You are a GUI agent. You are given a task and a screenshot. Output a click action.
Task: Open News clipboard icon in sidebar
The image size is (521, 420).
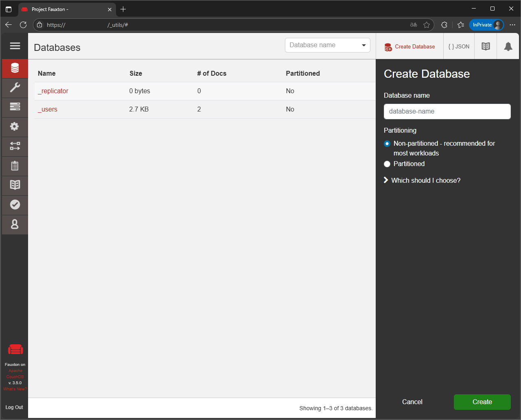15,166
